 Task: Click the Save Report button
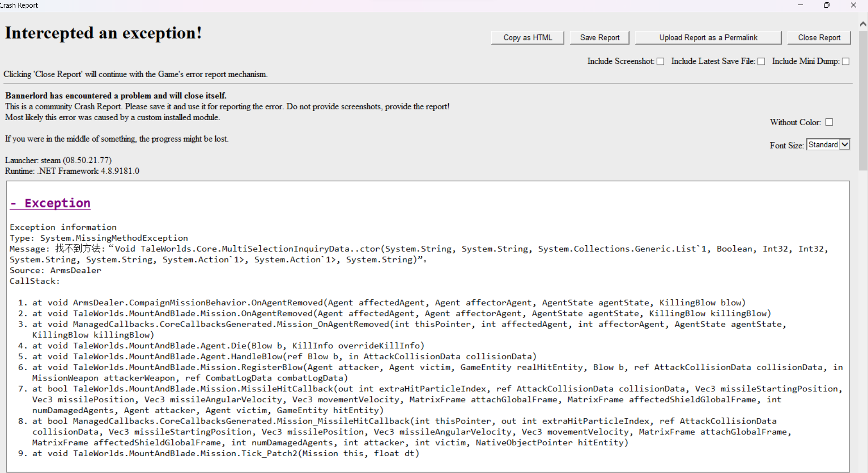[x=599, y=38]
